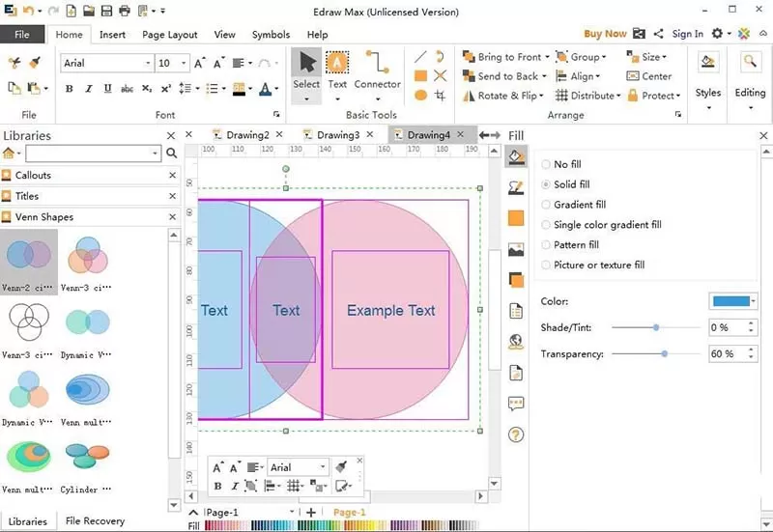Click the Undo arrow

[30, 11]
